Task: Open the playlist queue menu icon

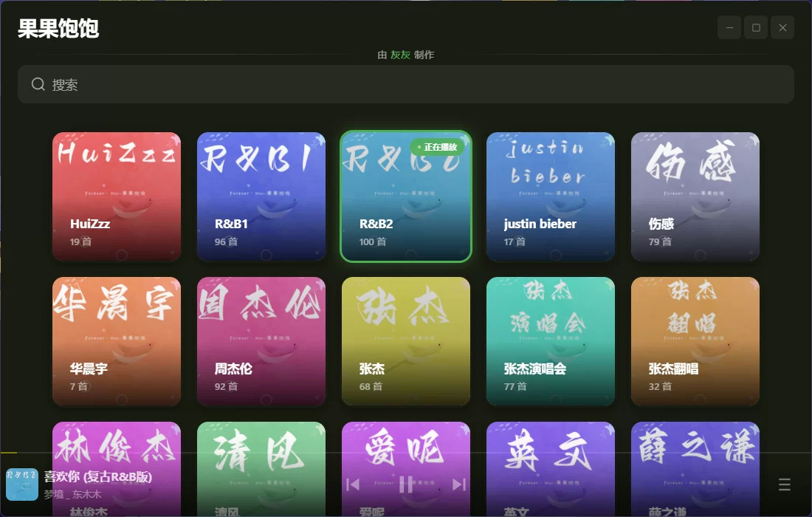Action: click(x=784, y=485)
